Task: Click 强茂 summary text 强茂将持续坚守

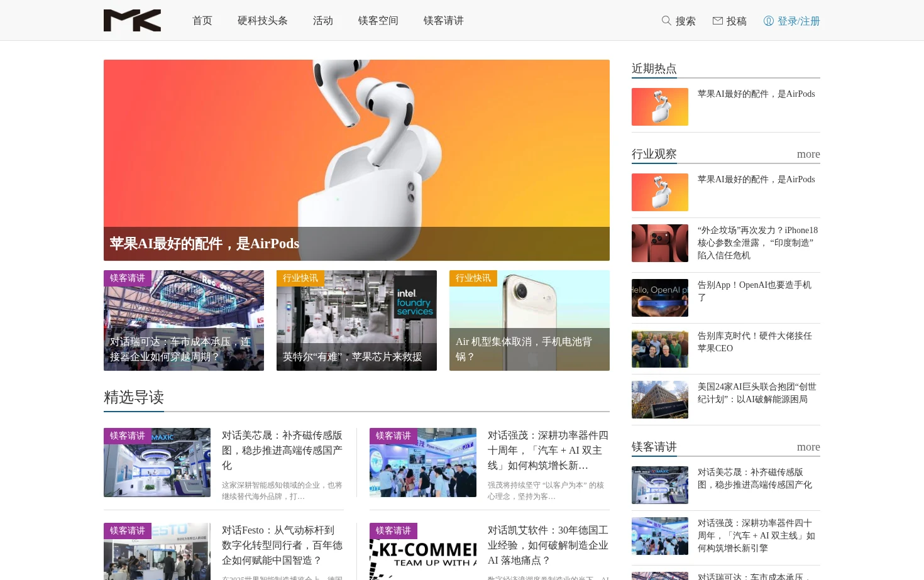Action: click(546, 491)
